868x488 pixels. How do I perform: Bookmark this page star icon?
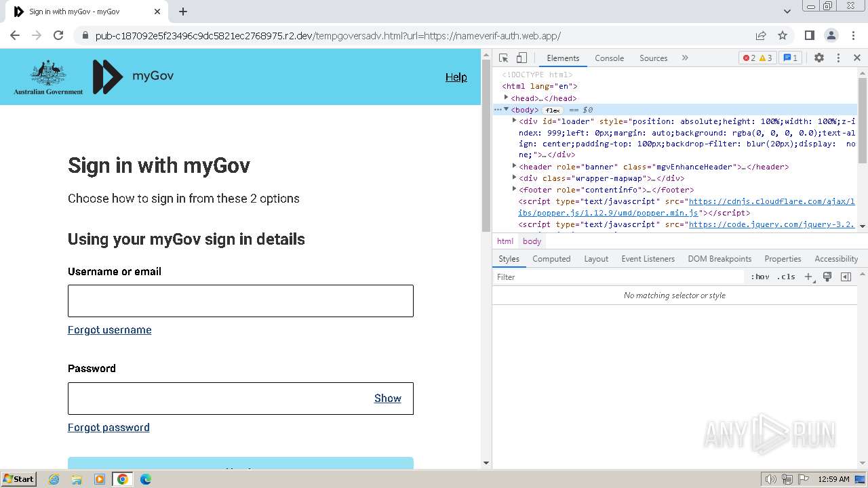click(x=783, y=35)
